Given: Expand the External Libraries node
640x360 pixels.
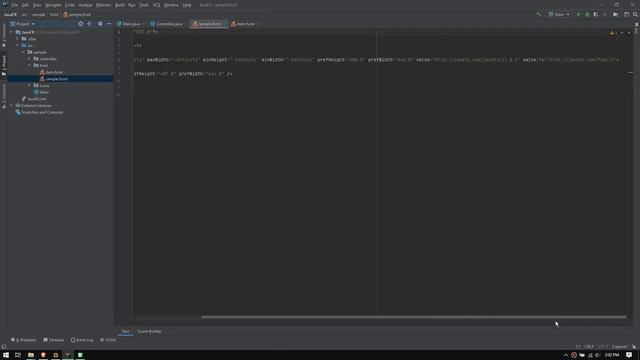Looking at the screenshot, I should (x=11, y=105).
